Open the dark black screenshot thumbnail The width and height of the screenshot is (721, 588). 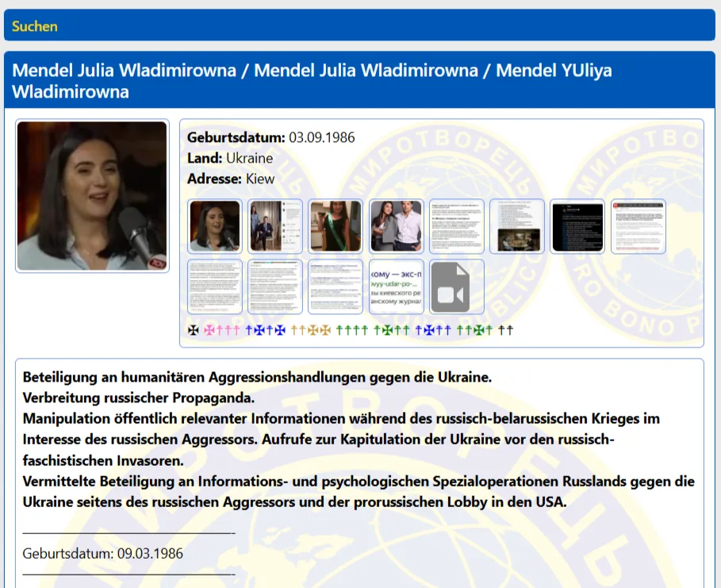[577, 226]
